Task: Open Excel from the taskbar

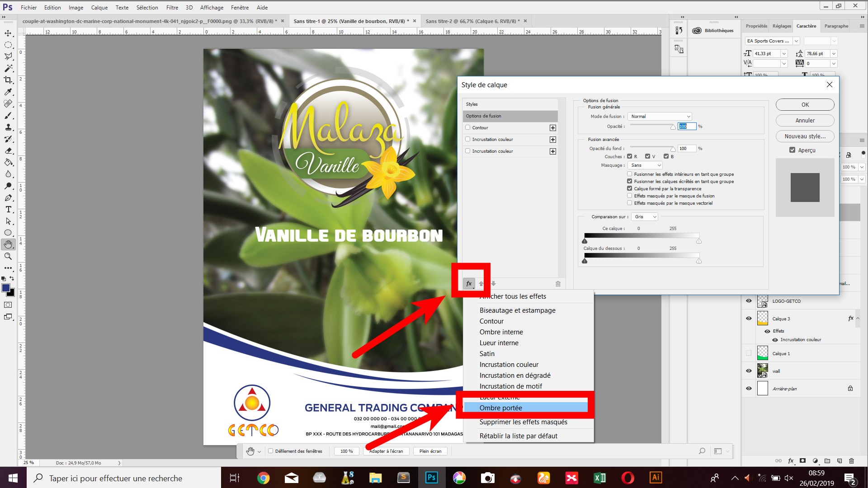Action: pos(600,478)
